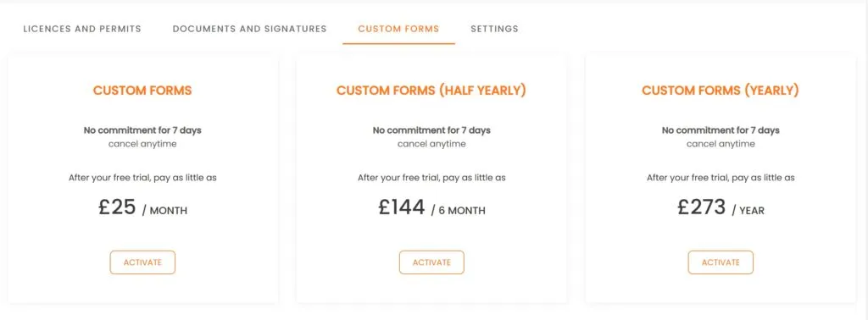The height and width of the screenshot is (320, 868).
Task: Click half yearly plan's 'No commitment' text
Action: pos(431,131)
